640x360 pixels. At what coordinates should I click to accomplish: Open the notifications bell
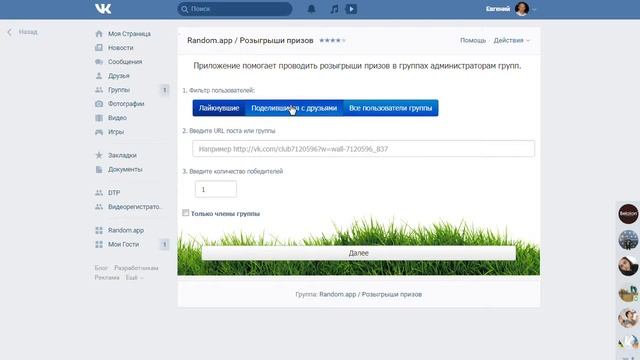point(311,9)
